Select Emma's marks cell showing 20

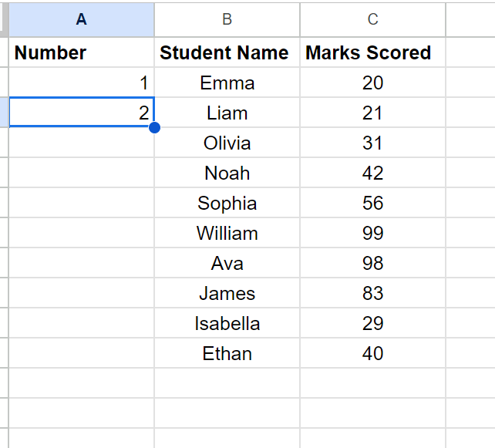372,83
